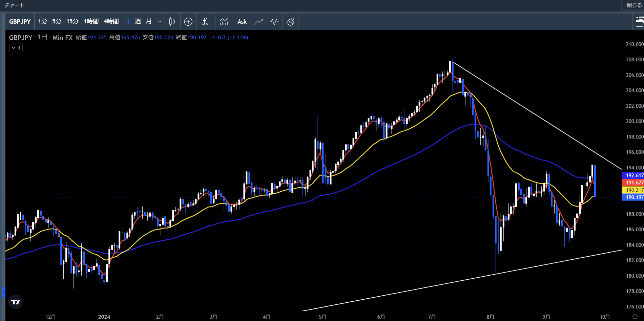The image size is (644, 321).
Task: Click the 190.197 current price label
Action: [x=633, y=197]
